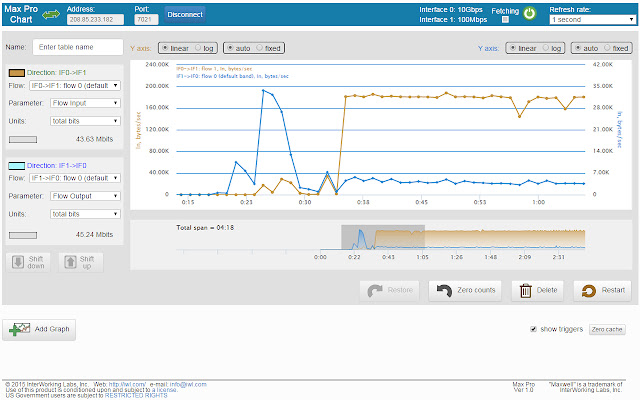Click the Disconnect button
Viewport: 640px width, 400px height.
pyautogui.click(x=185, y=15)
